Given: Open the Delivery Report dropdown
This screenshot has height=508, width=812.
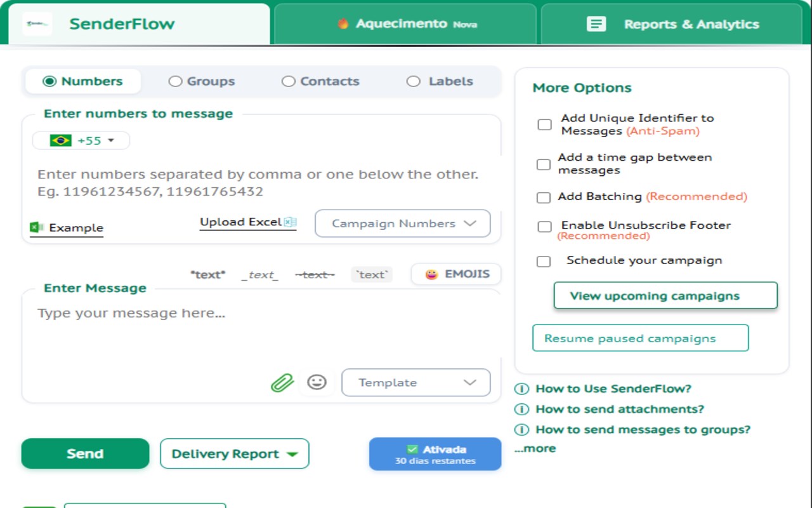Looking at the screenshot, I should [235, 454].
